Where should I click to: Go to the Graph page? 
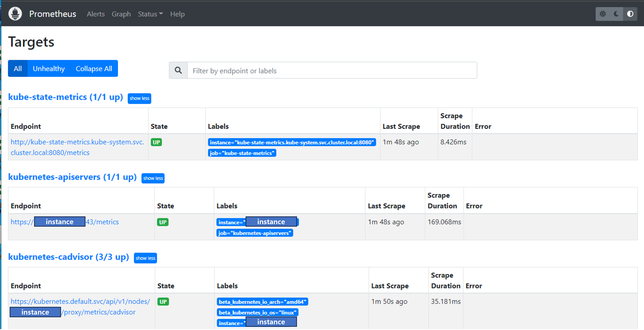click(x=121, y=14)
